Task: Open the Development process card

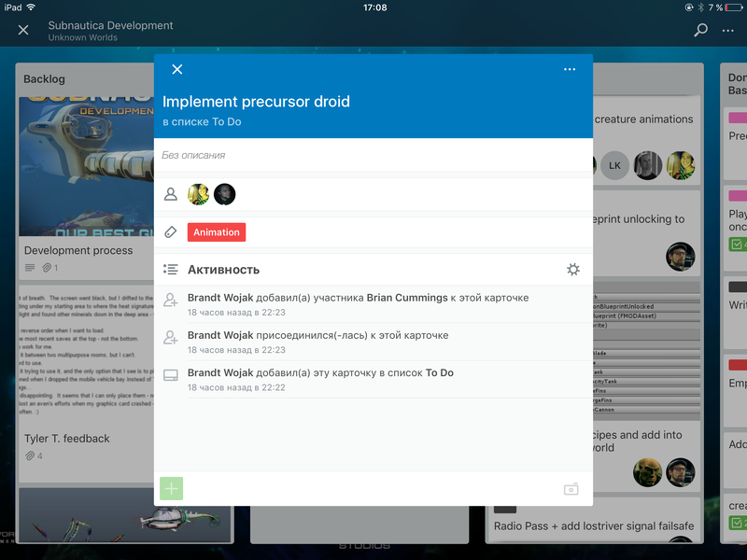Action: [x=78, y=250]
